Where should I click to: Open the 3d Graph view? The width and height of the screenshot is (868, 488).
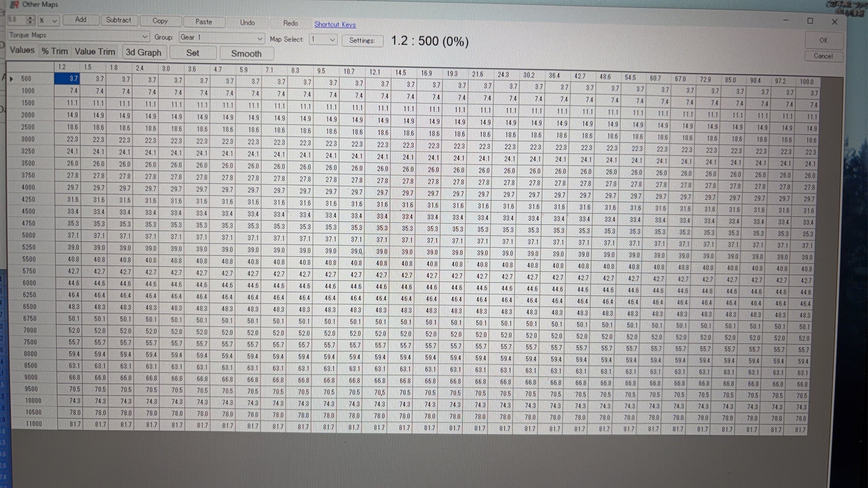pos(143,52)
